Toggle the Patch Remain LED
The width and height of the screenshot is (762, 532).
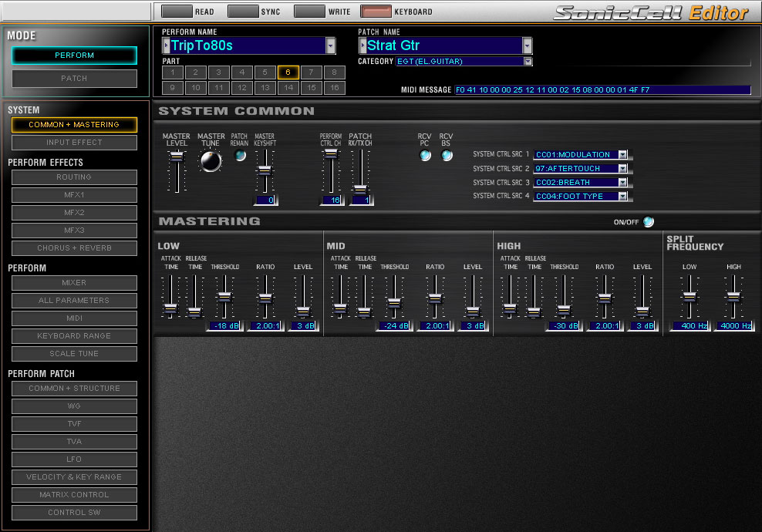tap(240, 156)
